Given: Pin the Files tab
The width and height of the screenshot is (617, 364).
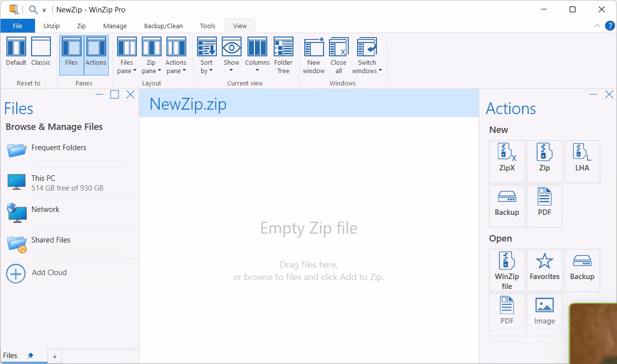Looking at the screenshot, I should tap(31, 356).
